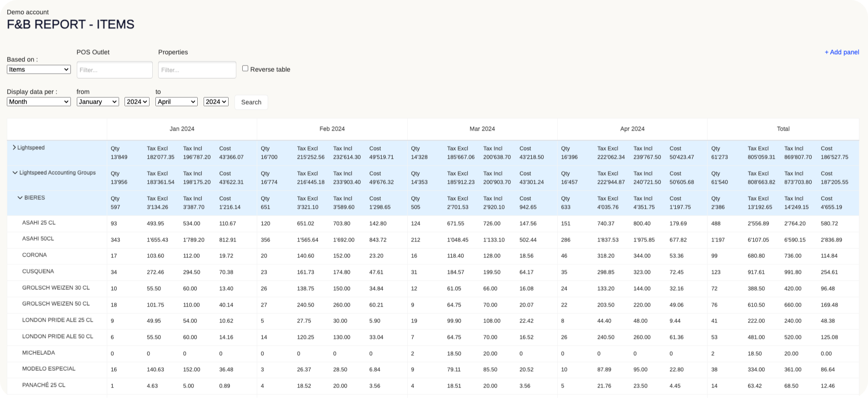868x398 pixels.
Task: Open the to year 2024 dropdown
Action: pyautogui.click(x=216, y=102)
